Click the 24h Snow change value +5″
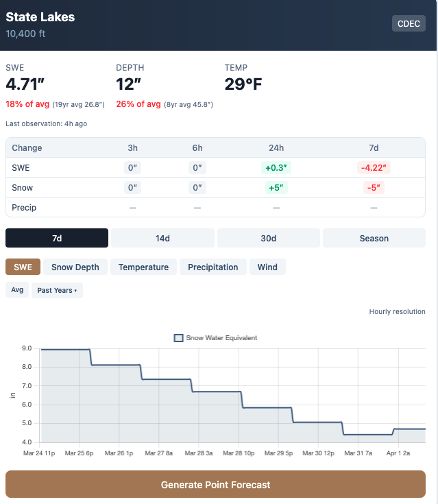 276,187
